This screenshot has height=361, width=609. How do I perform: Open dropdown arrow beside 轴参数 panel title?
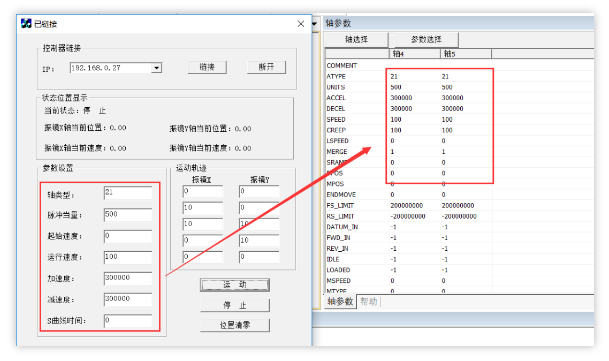315,24
